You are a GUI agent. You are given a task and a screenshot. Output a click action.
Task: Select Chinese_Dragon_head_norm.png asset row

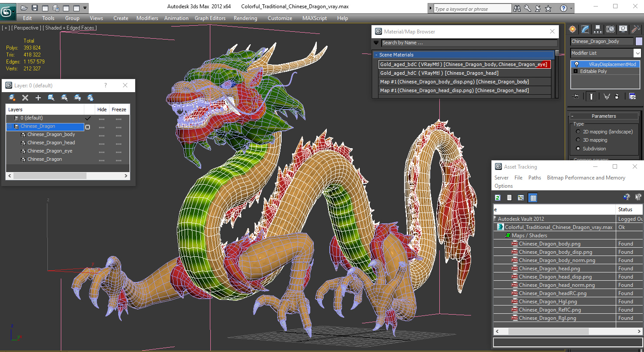coord(557,285)
